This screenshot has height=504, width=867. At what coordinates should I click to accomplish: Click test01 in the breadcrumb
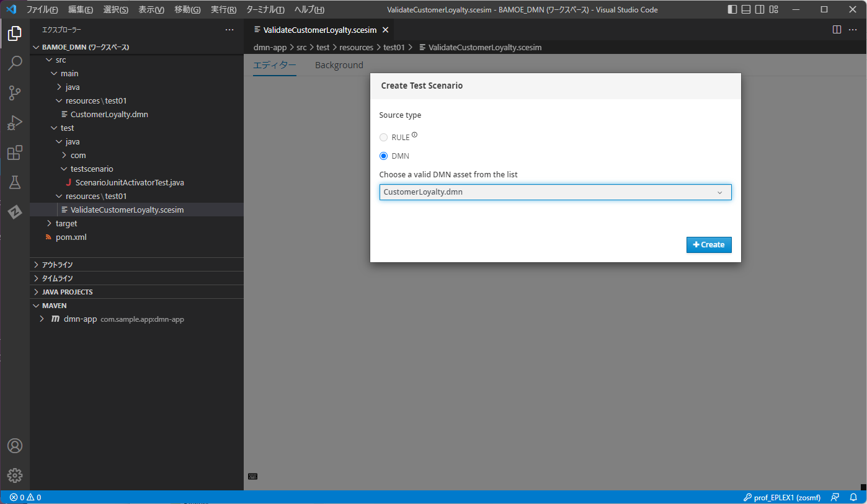pos(394,47)
